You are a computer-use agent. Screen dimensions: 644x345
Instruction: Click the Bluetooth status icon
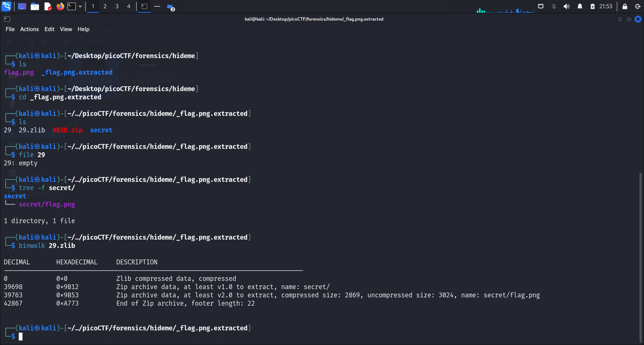click(554, 6)
